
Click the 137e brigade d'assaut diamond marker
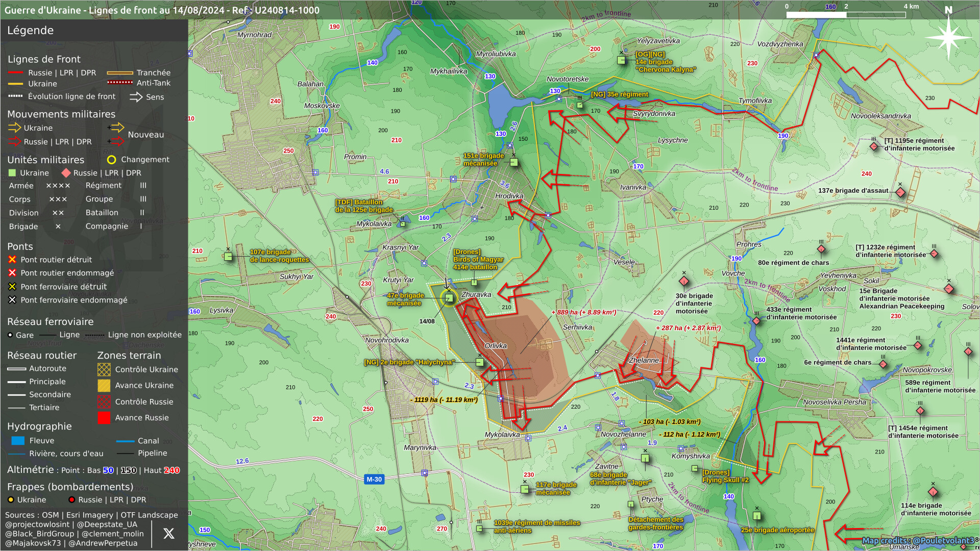coord(900,192)
